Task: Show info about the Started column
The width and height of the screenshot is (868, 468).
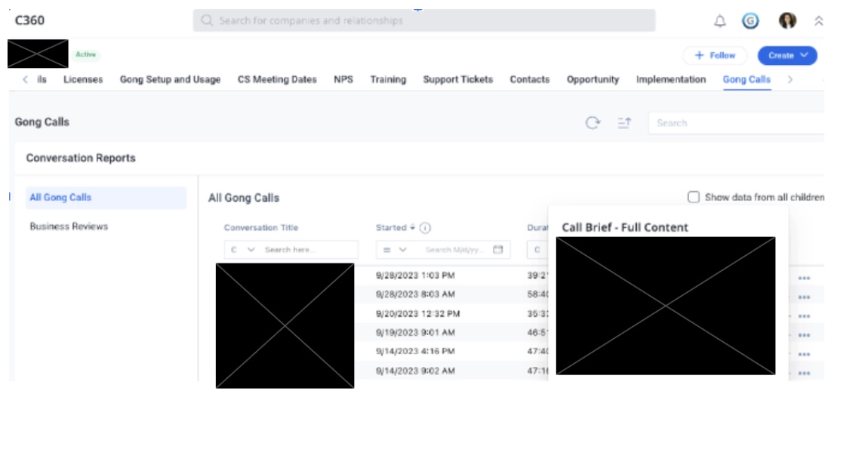Action: (425, 228)
